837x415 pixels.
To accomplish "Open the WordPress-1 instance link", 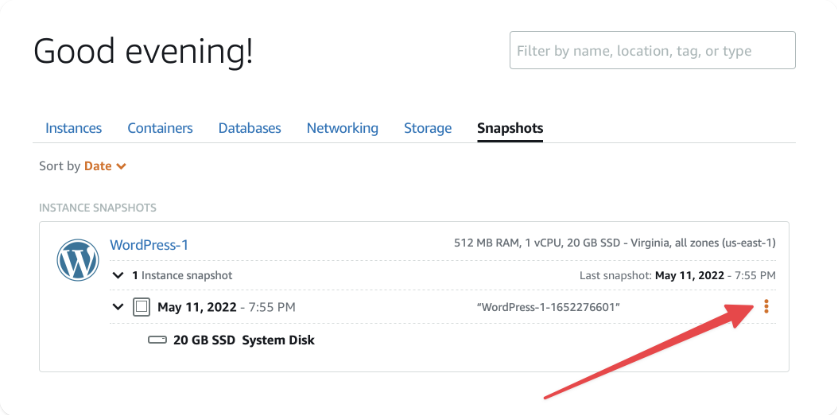I will click(x=149, y=245).
